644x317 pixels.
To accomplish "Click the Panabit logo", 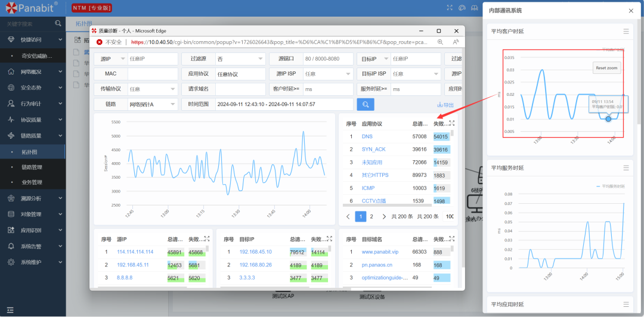I will 32,7.
